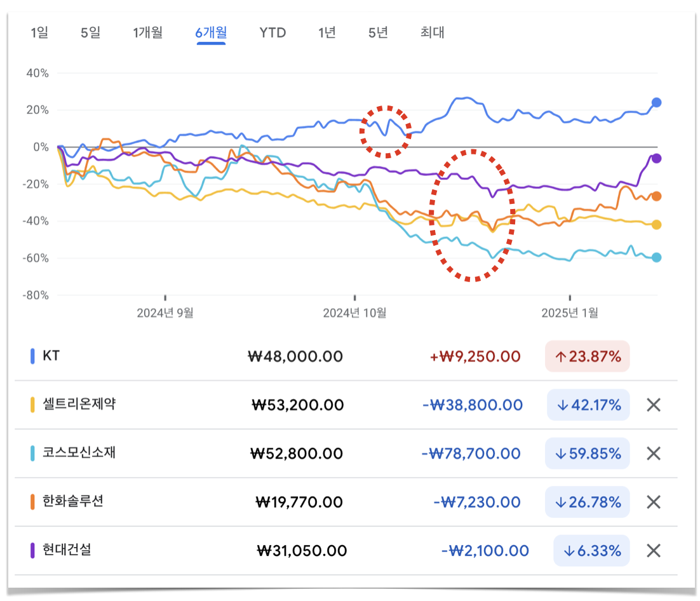Click the ₩31,050.00 price value
The width and height of the screenshot is (700, 601).
(301, 551)
